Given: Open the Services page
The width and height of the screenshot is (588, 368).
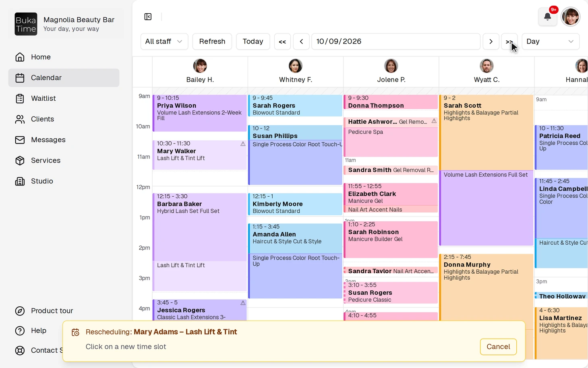Looking at the screenshot, I should (x=64, y=160).
